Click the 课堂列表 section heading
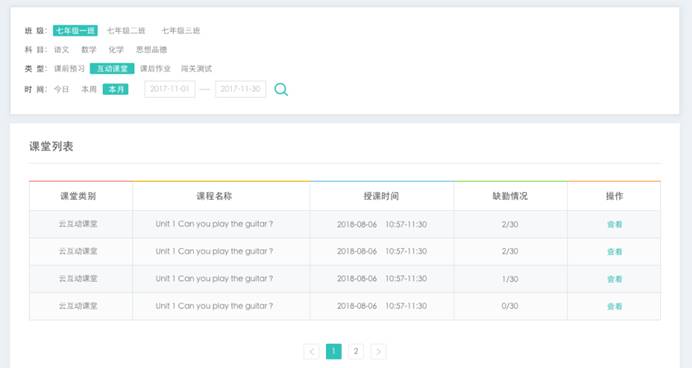The image size is (692, 368). (51, 146)
